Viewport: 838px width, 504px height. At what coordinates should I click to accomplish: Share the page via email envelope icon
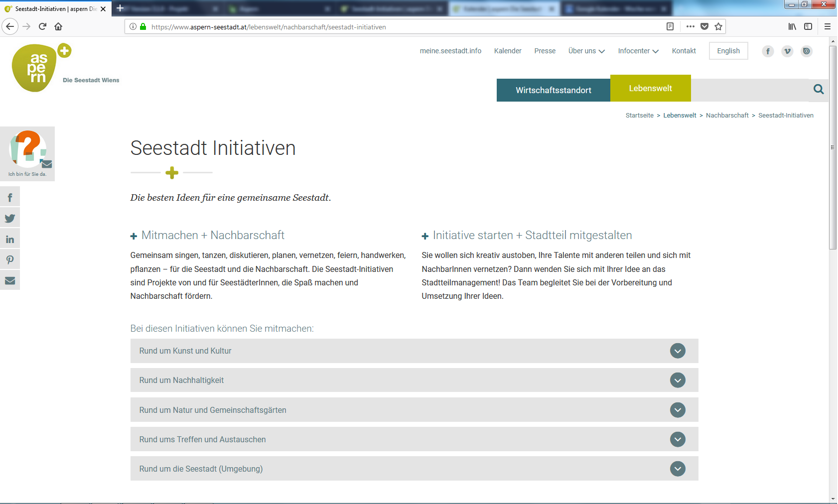tap(10, 280)
